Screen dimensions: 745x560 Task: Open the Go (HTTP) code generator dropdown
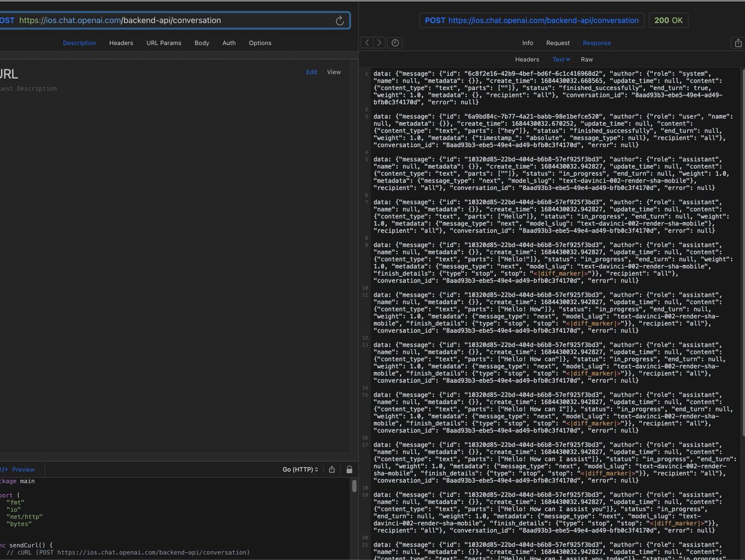click(300, 469)
